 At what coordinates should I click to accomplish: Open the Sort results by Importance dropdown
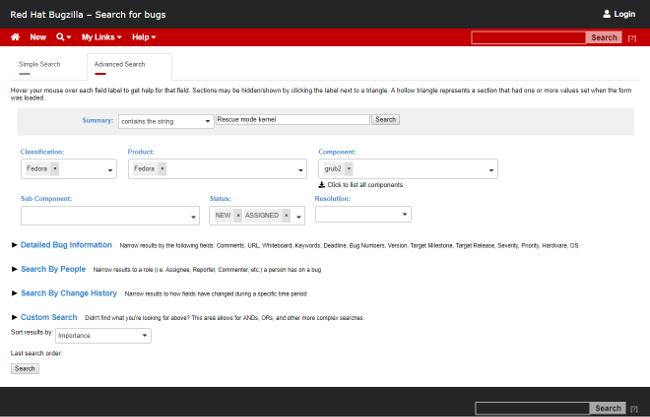(x=103, y=335)
